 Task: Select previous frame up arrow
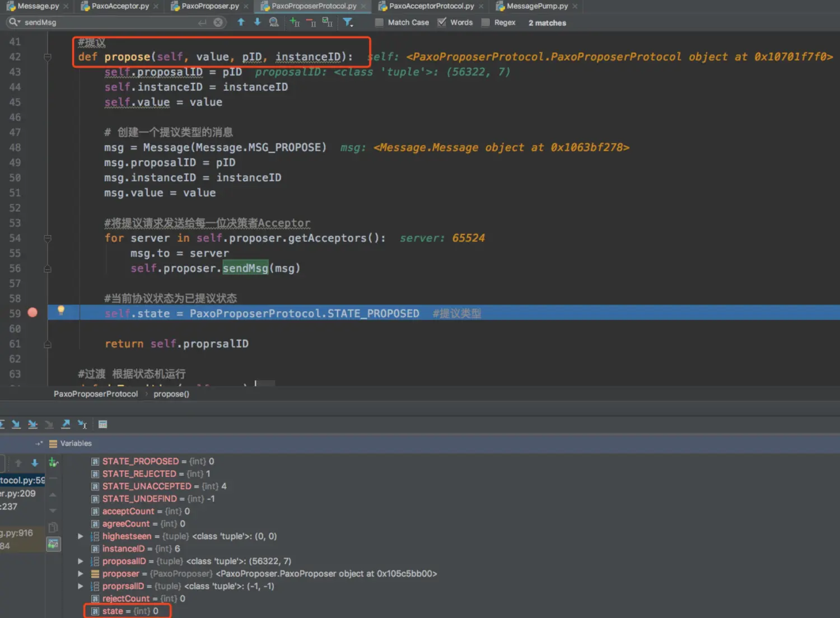pos(18,463)
